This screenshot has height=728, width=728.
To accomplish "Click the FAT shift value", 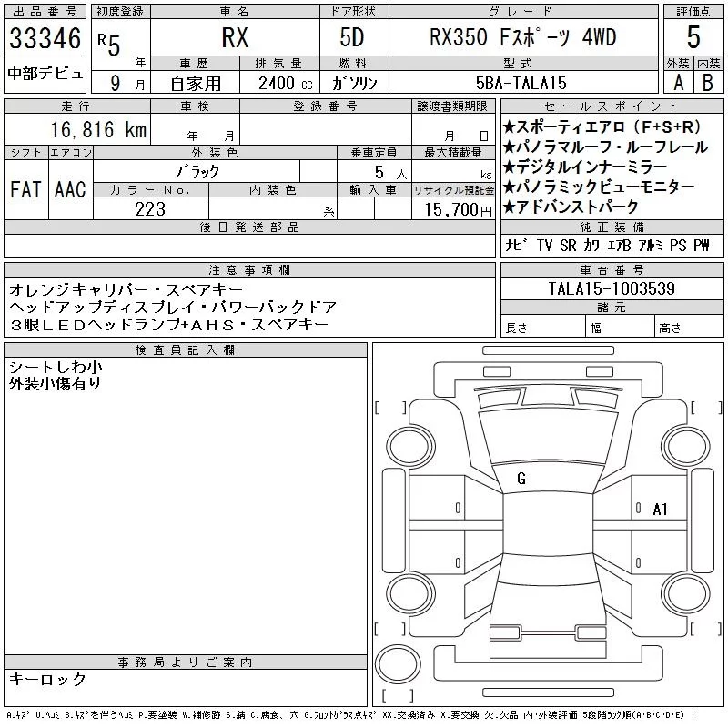I will 25,189.
